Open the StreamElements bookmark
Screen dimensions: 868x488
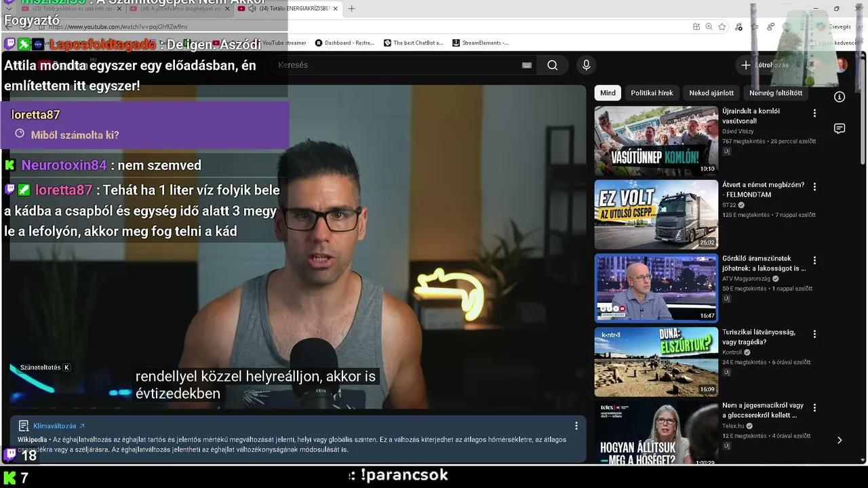click(x=481, y=43)
